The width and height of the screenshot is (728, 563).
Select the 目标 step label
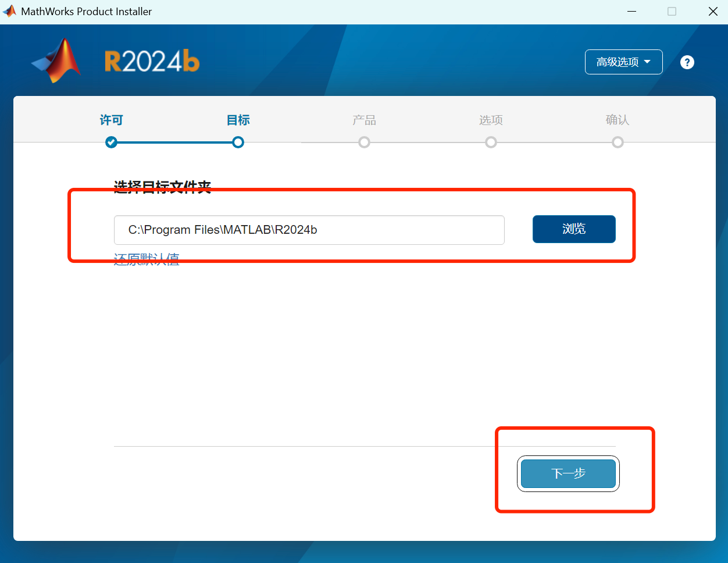tap(238, 120)
